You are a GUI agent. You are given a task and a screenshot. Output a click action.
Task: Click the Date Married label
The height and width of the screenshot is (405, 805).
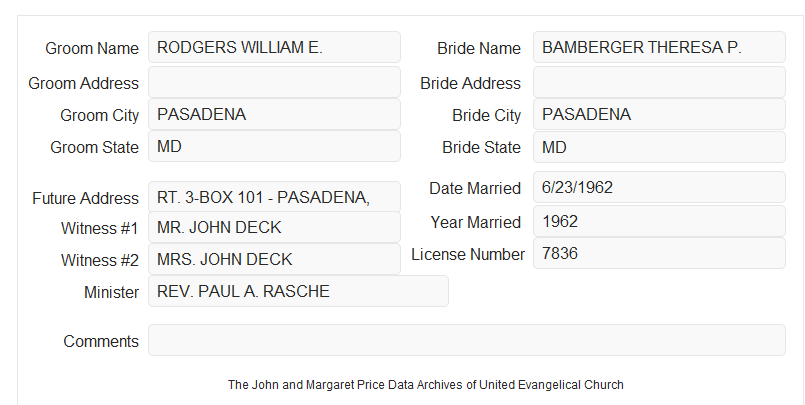pos(475,188)
